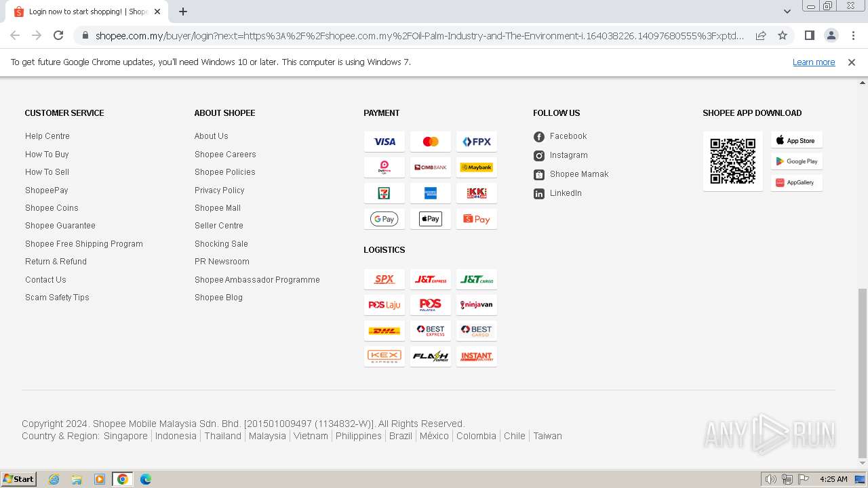Open the How To Buy link
This screenshot has width=868, height=488.
[x=47, y=155]
